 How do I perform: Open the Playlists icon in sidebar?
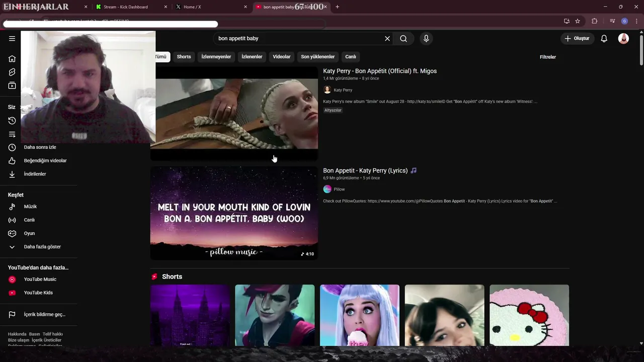pyautogui.click(x=12, y=134)
